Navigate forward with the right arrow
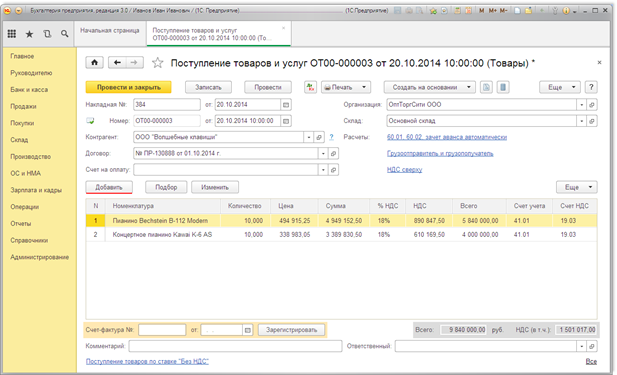 (x=134, y=63)
